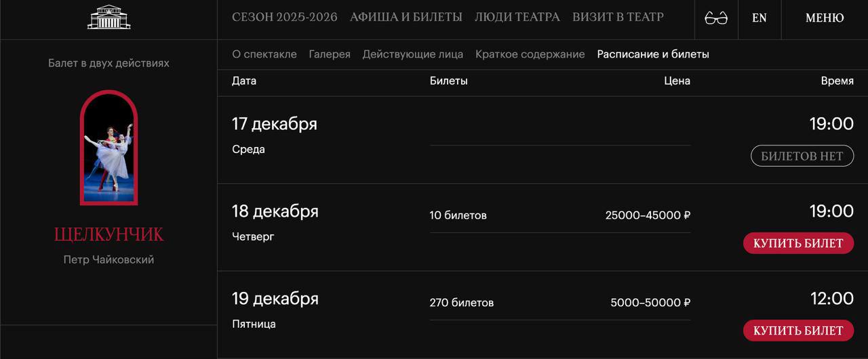Click the ЩЕЛКУНЧИК title link
The width and height of the screenshot is (868, 359).
[x=108, y=235]
